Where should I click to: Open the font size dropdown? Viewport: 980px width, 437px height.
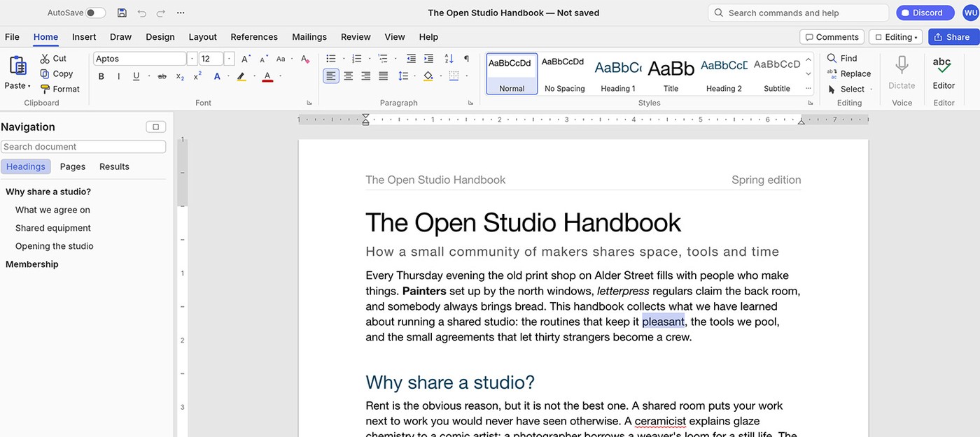coord(229,59)
